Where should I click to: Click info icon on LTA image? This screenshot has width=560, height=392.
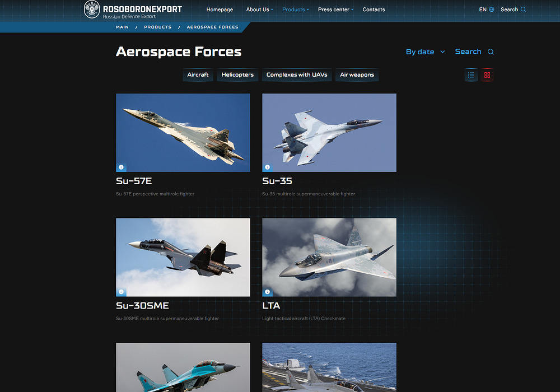(x=267, y=292)
